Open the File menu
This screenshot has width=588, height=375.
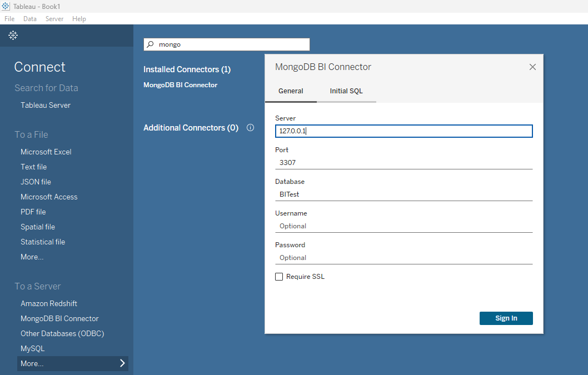click(9, 19)
